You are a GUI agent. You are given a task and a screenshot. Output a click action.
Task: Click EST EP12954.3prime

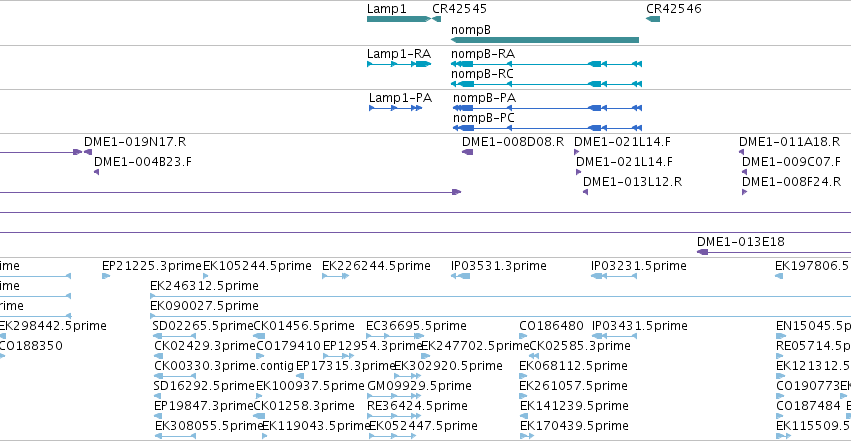tap(339, 356)
